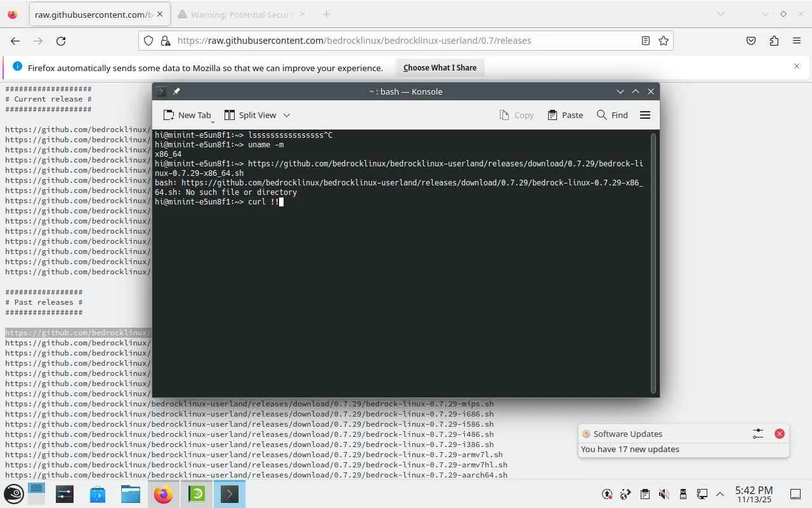Open the updates tray icon

click(x=607, y=494)
